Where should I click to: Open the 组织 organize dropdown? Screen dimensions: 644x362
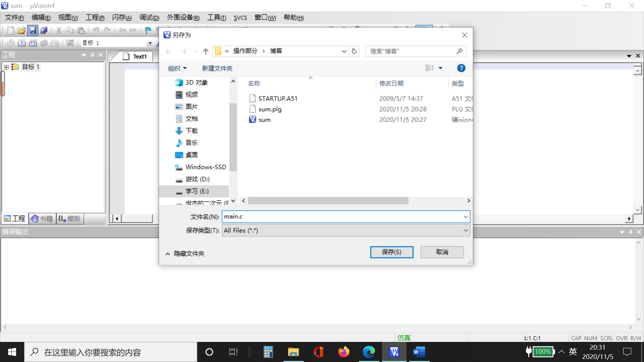point(177,68)
